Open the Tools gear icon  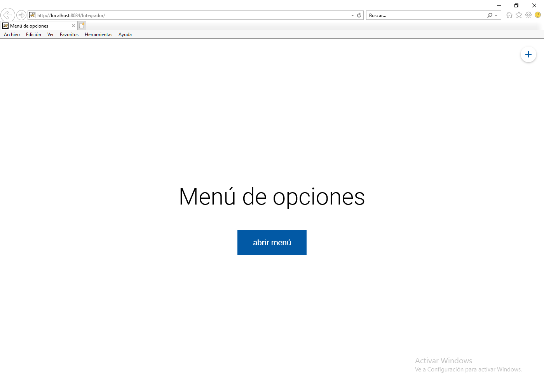(528, 15)
